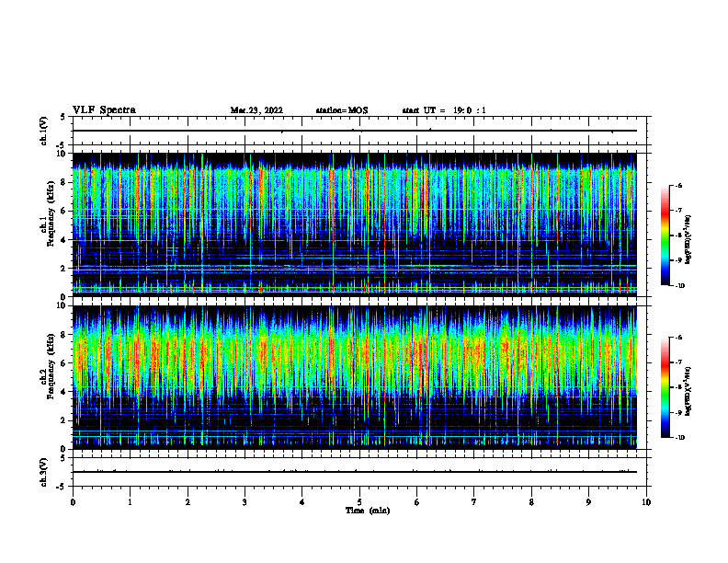Image resolution: width=728 pixels, height=563 pixels.
Task: Click the ch.1 color bar log(PSD) title
Action: pos(688,239)
